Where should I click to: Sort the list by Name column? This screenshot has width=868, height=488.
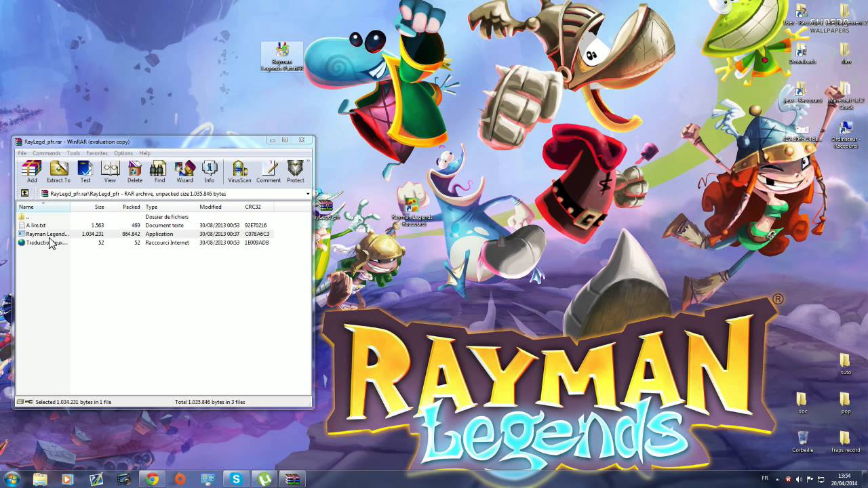[43, 207]
